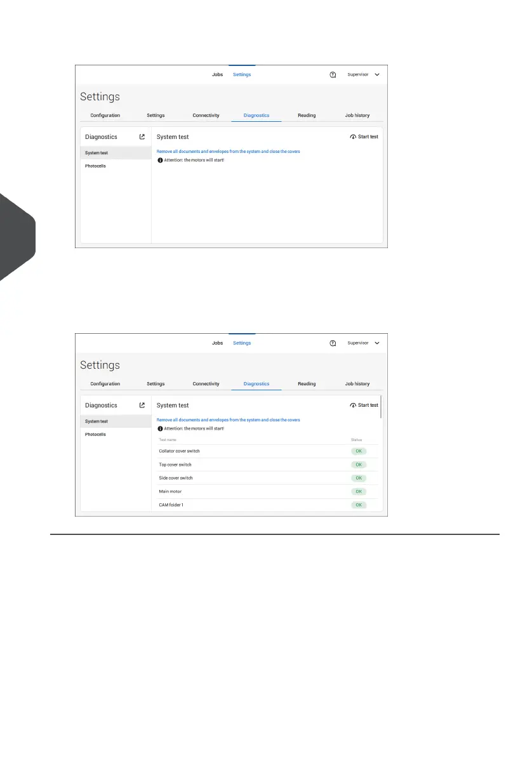This screenshot has height=759, width=532.
Task: Click Diagnostics pop-out icon in lower screenshot
Action: coord(142,405)
